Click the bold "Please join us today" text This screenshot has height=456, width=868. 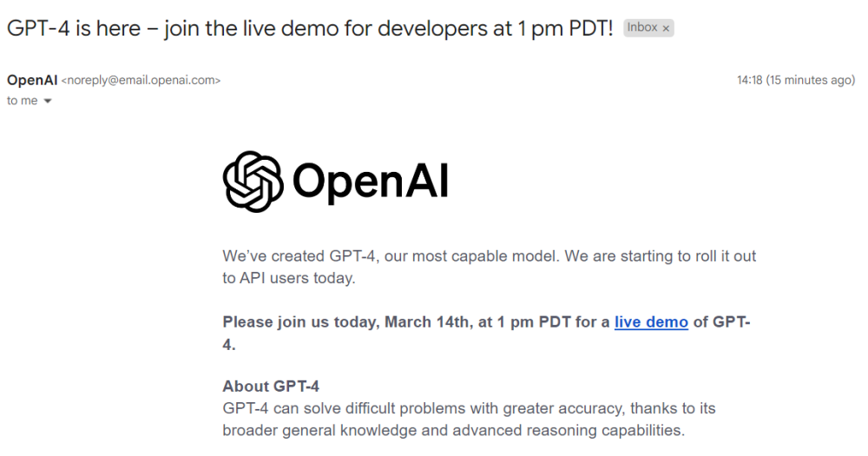tap(299, 322)
